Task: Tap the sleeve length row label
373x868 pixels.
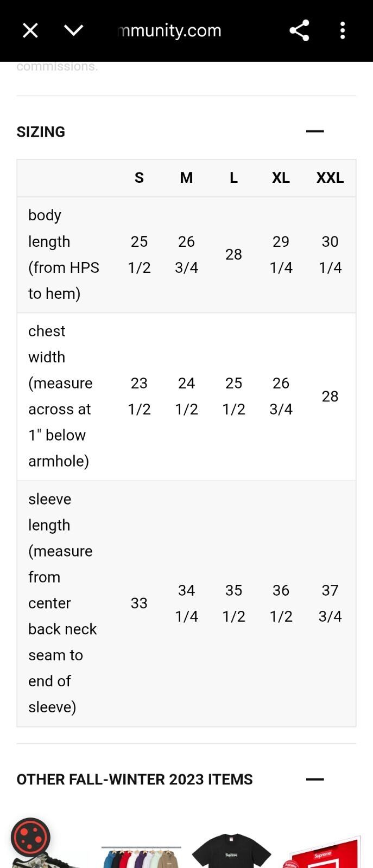Action: pos(63,603)
